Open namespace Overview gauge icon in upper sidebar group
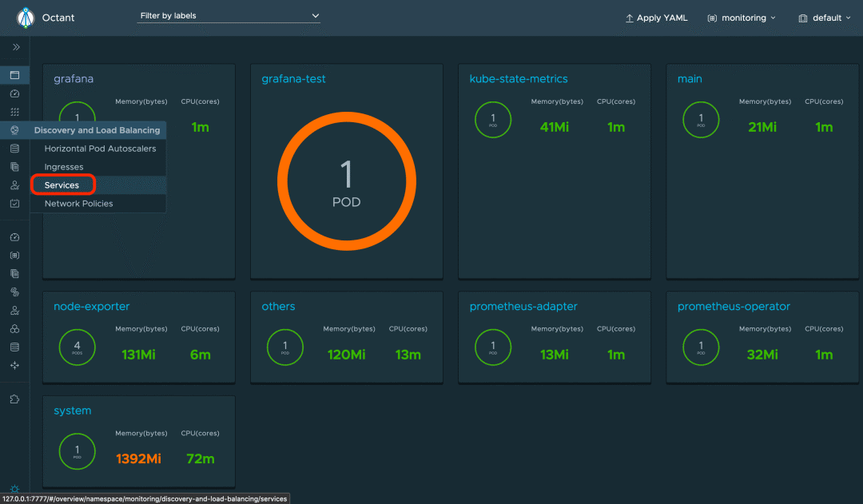The image size is (863, 504). point(15,93)
